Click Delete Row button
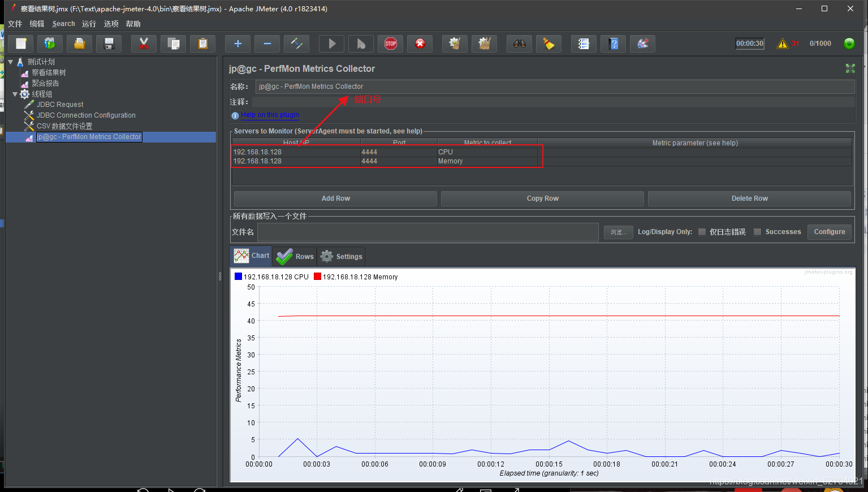Viewport: 868px width, 492px height. [749, 198]
